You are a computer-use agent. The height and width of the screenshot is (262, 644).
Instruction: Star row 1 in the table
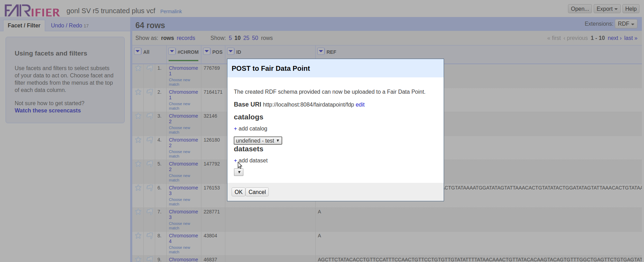pos(138,68)
